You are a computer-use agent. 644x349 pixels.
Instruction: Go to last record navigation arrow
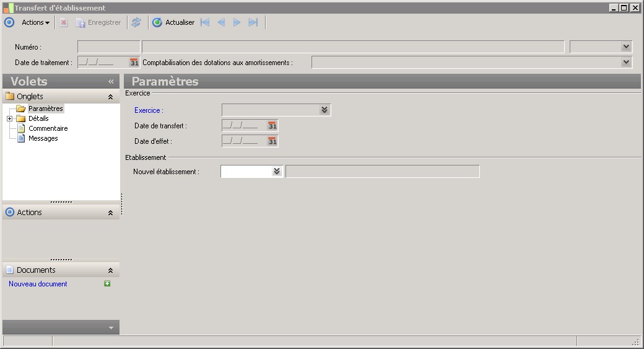pos(253,22)
